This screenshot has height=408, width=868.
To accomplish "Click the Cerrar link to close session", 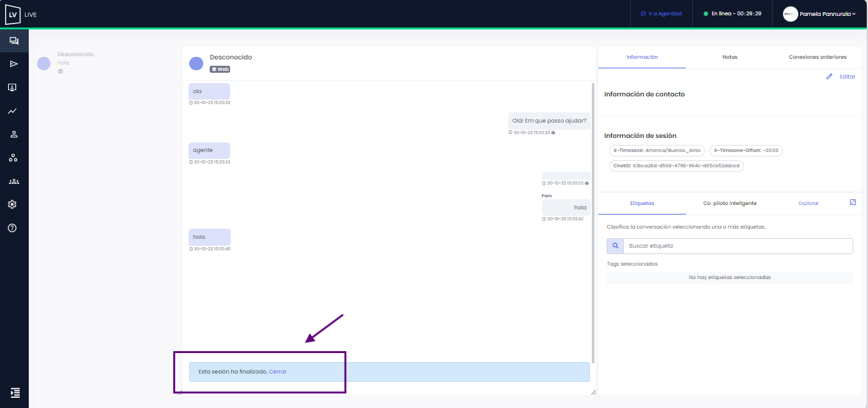I will click(x=277, y=372).
